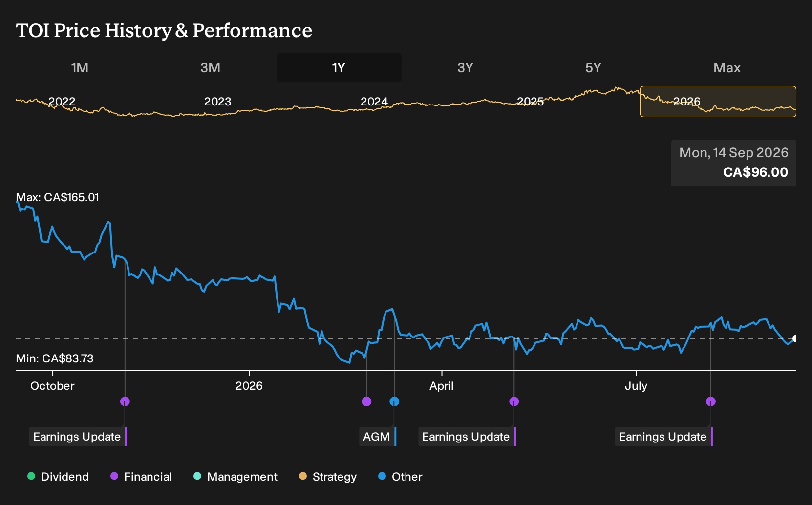The width and height of the screenshot is (812, 505).
Task: Click the Mon, 14 Sep 2026 price tooltip
Action: [x=734, y=163]
